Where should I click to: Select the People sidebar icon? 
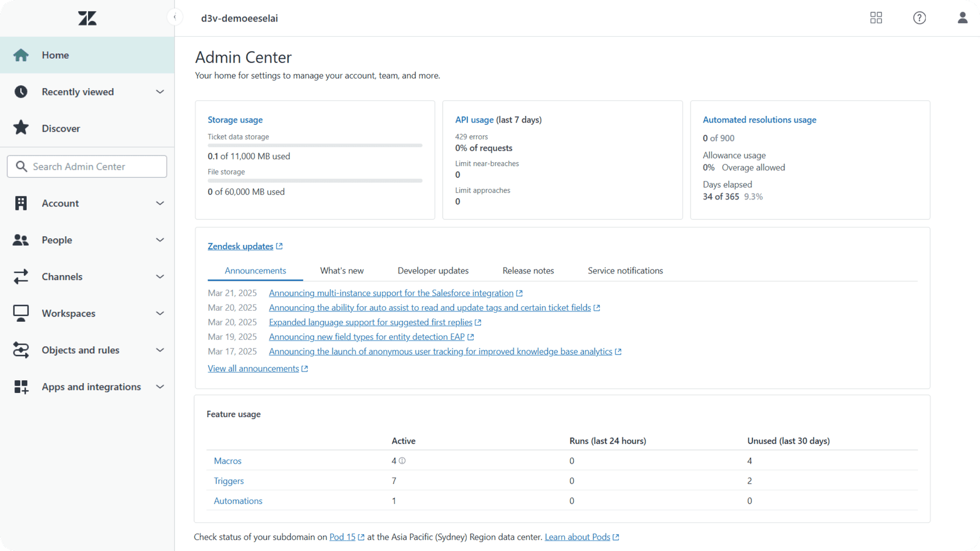point(21,240)
